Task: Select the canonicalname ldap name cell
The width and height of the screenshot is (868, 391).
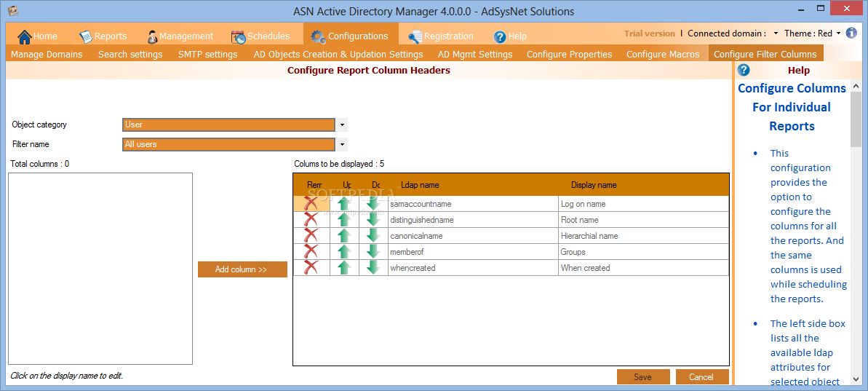Action: 474,236
